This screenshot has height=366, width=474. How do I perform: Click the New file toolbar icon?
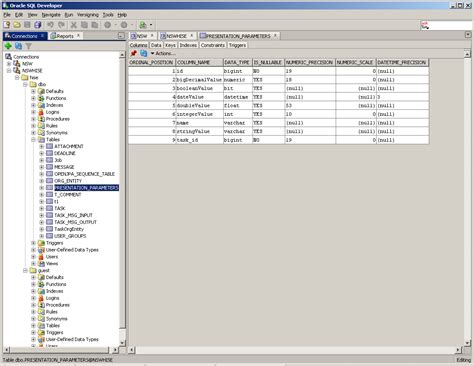(x=7, y=25)
